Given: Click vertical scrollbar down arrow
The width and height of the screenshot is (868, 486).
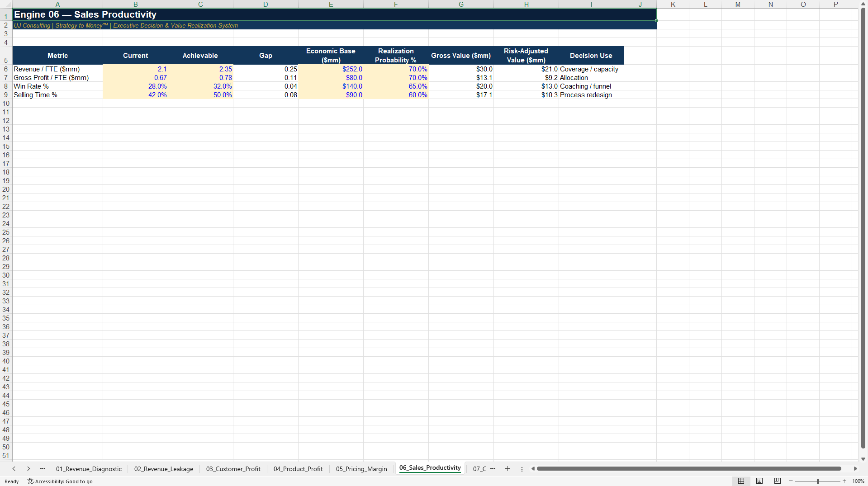Looking at the screenshot, I should [x=863, y=459].
